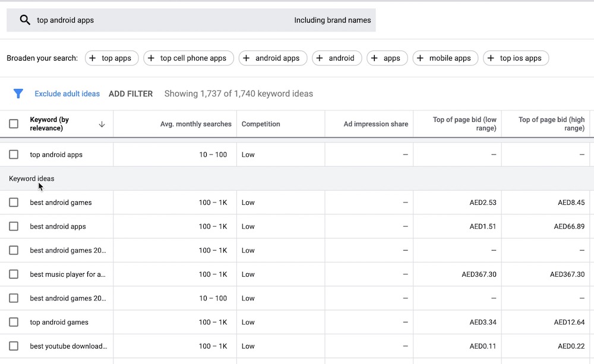Click Top of page bid (low range) header
The height and width of the screenshot is (364, 594).
(464, 124)
